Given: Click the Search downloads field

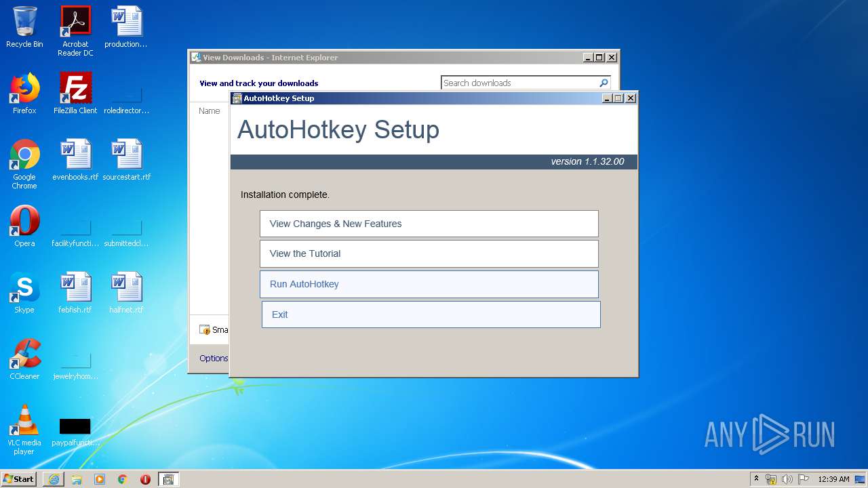Looking at the screenshot, I should click(519, 83).
